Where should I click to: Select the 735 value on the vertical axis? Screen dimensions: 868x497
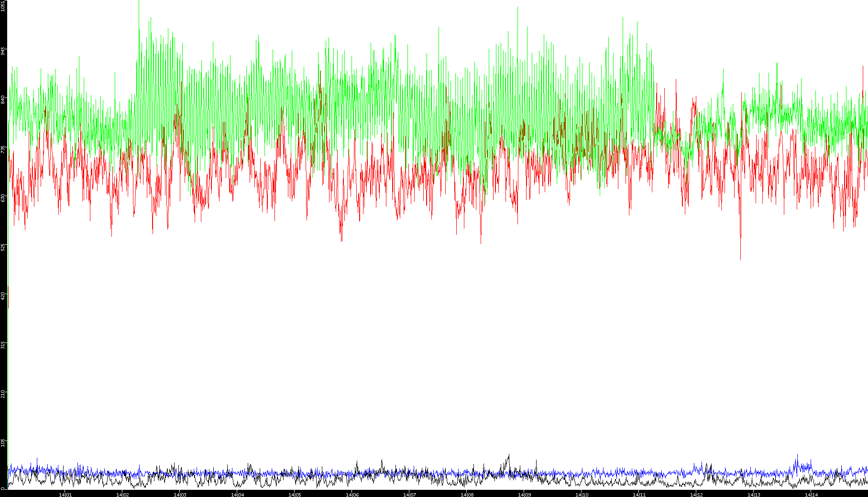tap(3, 149)
